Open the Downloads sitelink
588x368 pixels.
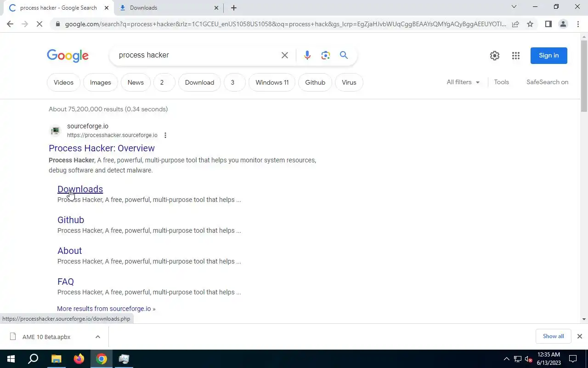click(80, 189)
